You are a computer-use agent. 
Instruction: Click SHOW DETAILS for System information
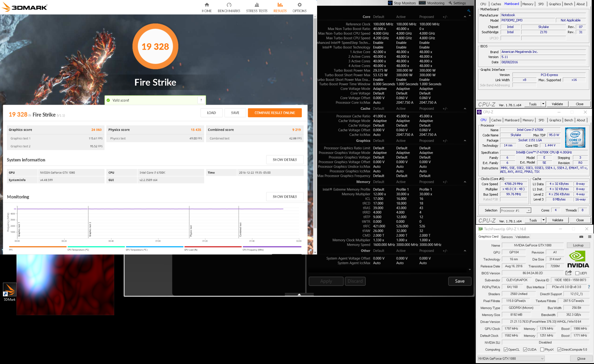click(x=285, y=159)
